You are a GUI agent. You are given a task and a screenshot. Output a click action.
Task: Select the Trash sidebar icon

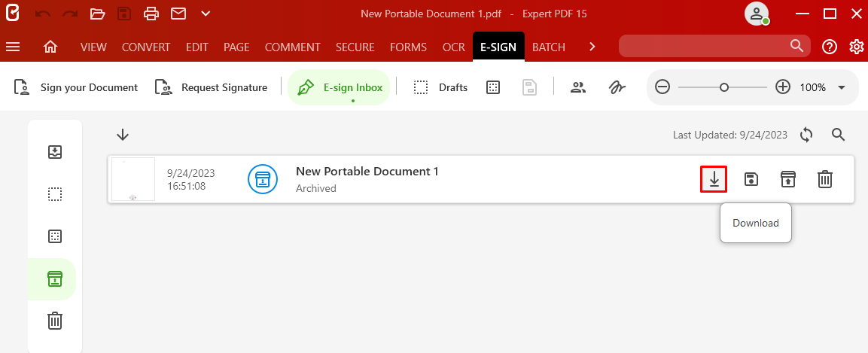55,321
